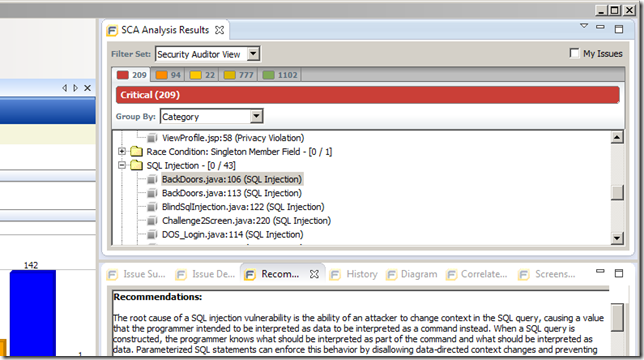Viewport: 644px width, 360px height.
Task: Enable the My Issues checkbox
Action: pos(574,53)
